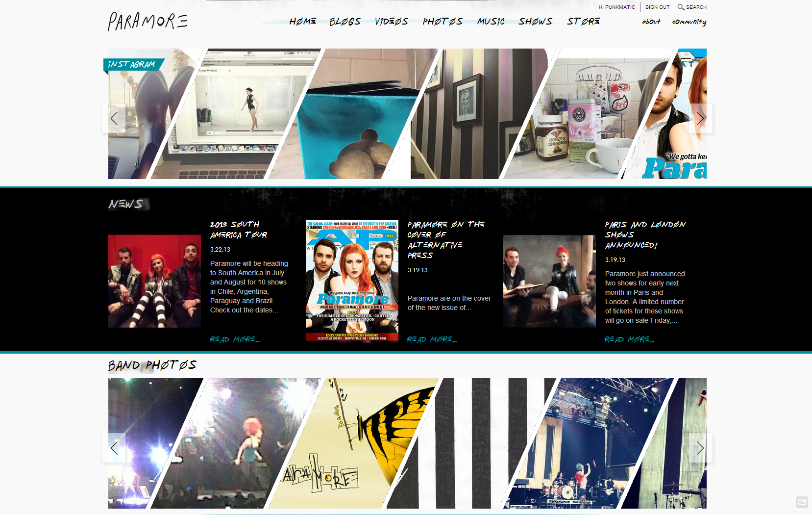Click the HI PUNKMATIC account link

[x=616, y=7]
